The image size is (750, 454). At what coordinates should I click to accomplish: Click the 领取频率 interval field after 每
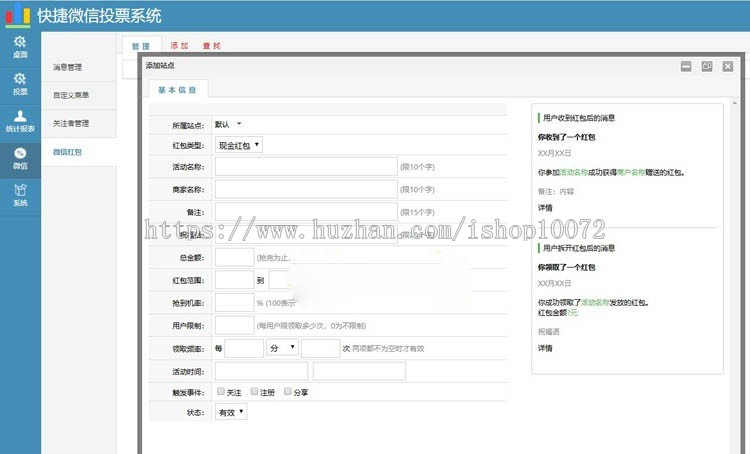(244, 348)
